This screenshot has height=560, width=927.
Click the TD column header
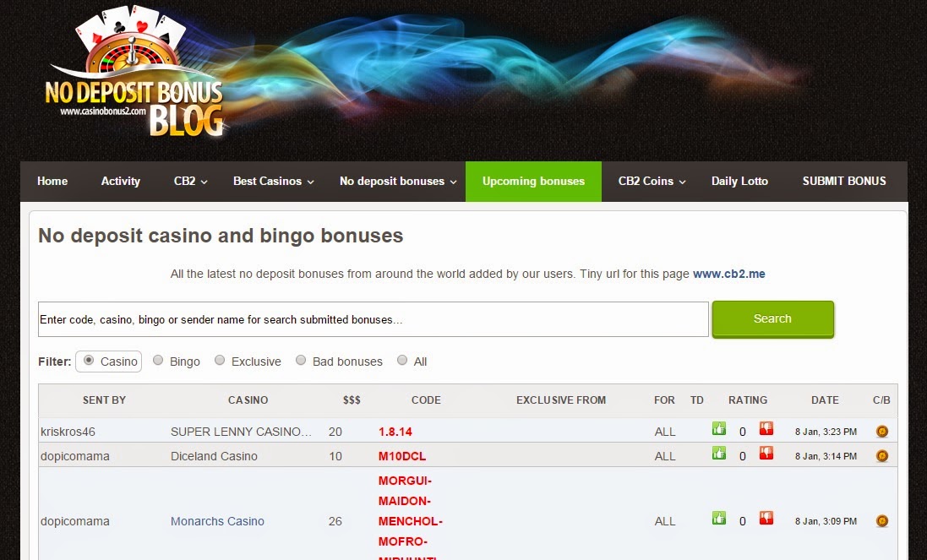(697, 400)
